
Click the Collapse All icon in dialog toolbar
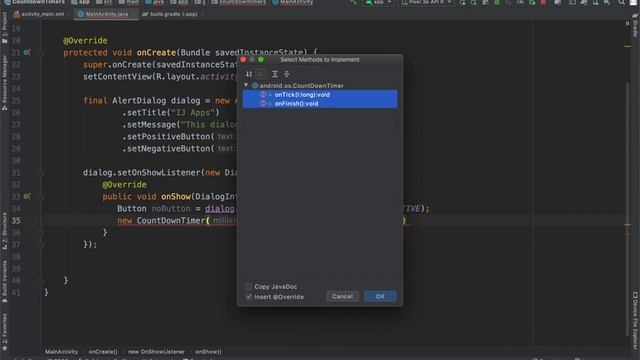287,74
